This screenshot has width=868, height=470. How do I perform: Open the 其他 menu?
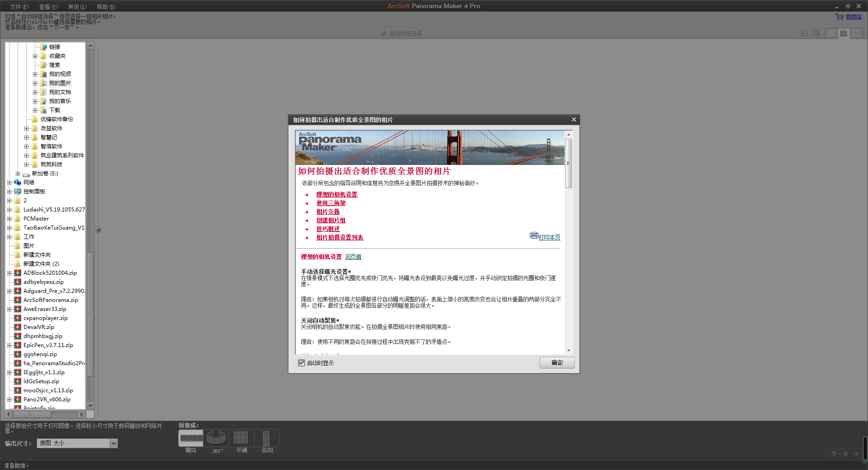(x=77, y=7)
